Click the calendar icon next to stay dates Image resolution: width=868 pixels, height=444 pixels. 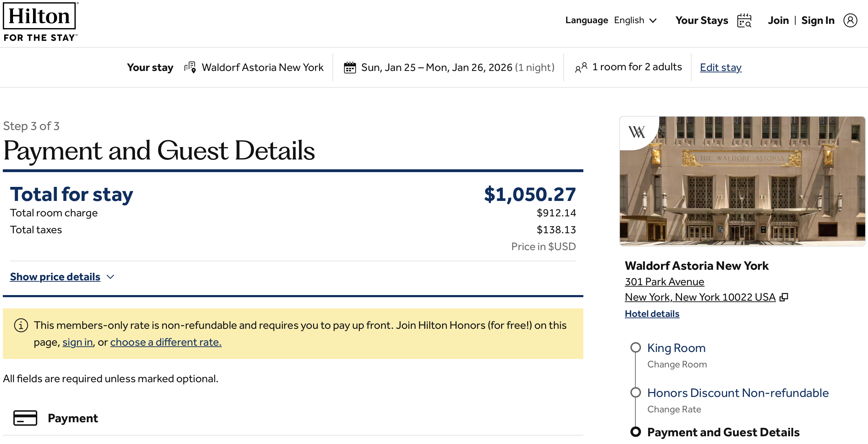coord(350,67)
